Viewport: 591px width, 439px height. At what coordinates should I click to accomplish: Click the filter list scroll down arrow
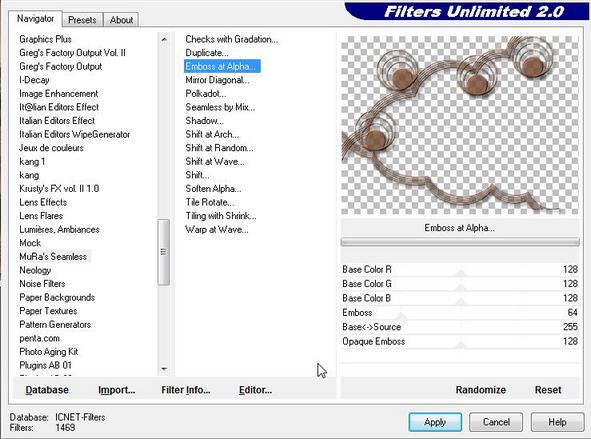coord(164,369)
